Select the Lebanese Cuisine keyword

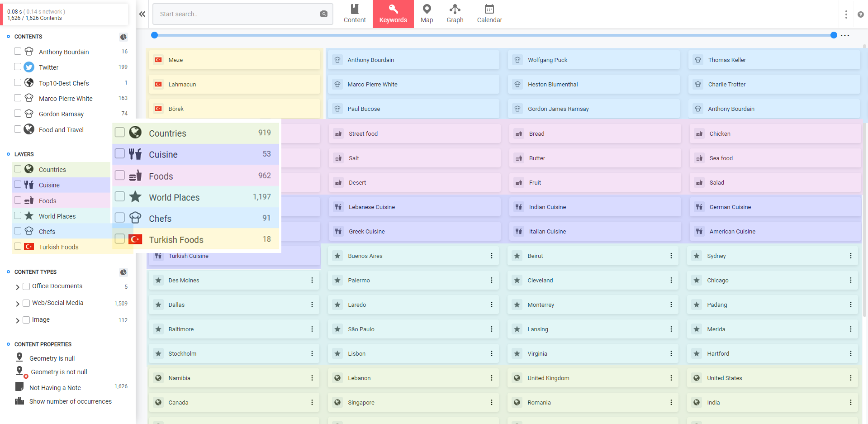click(x=414, y=207)
